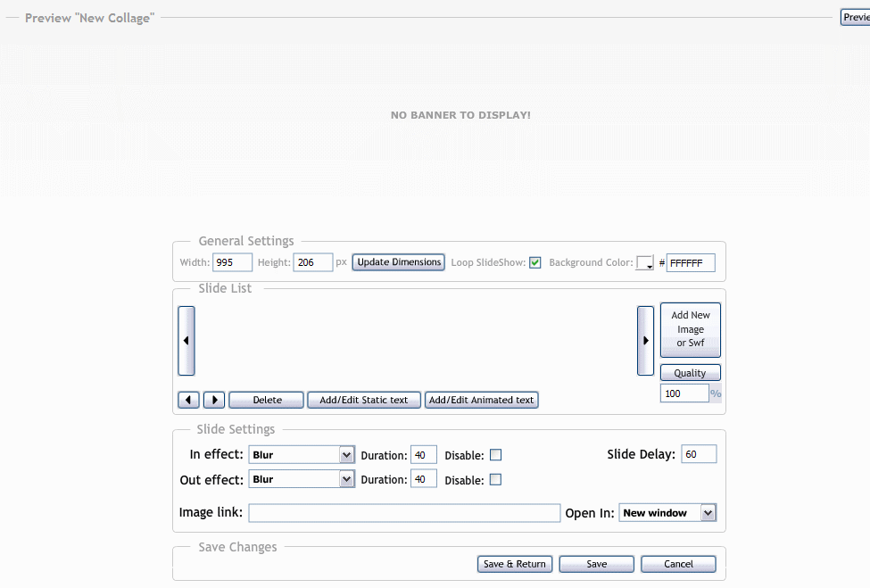Open the Out effect dropdown

click(x=302, y=479)
